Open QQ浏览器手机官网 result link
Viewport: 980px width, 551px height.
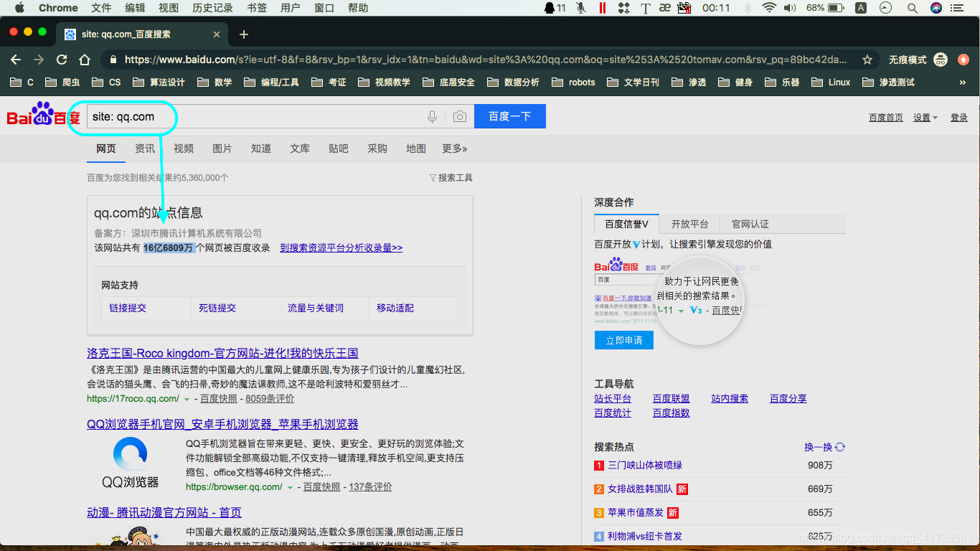click(x=222, y=424)
